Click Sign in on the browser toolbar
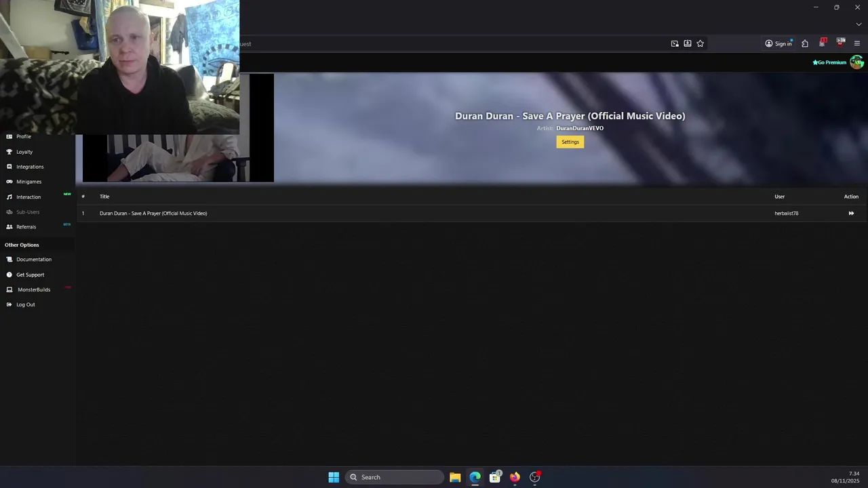Screen dimensions: 868x488 click(778, 43)
